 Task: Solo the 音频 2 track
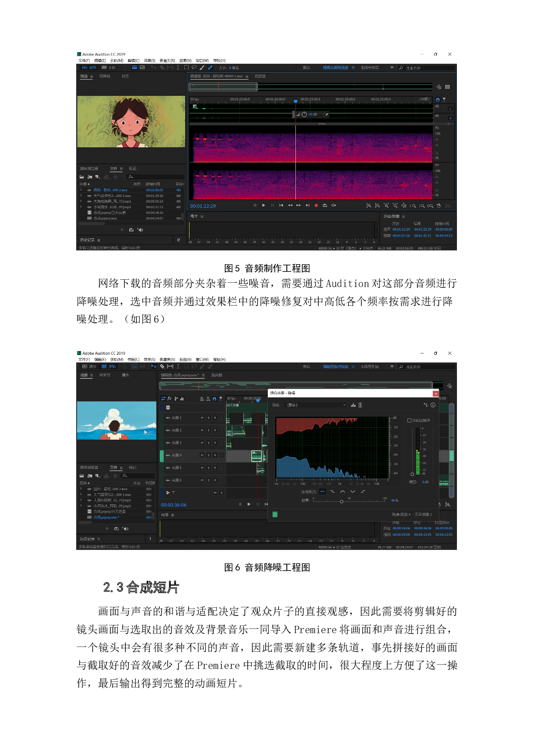(208, 430)
